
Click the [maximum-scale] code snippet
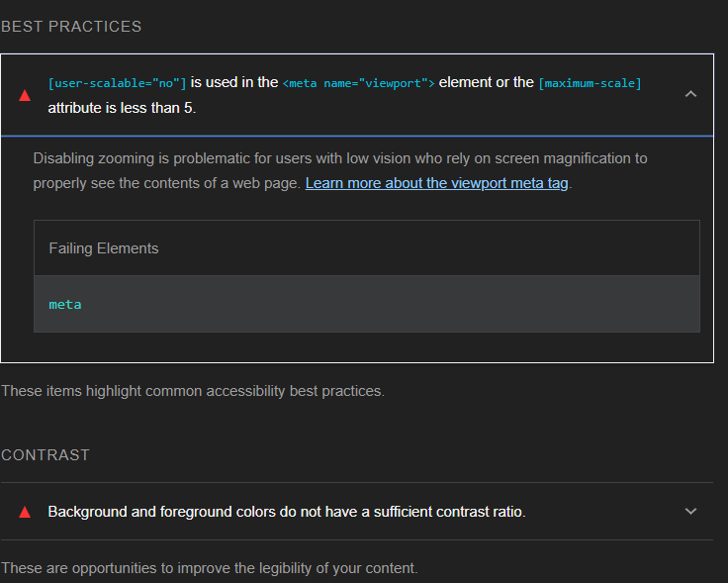(590, 83)
